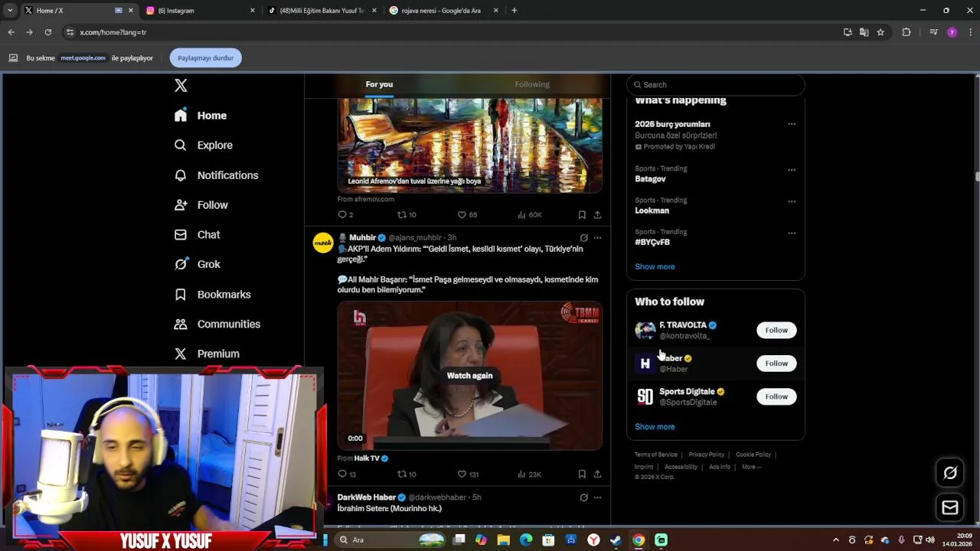Open Muhbir profile avatar
Image resolution: width=980 pixels, height=551 pixels.
(323, 243)
